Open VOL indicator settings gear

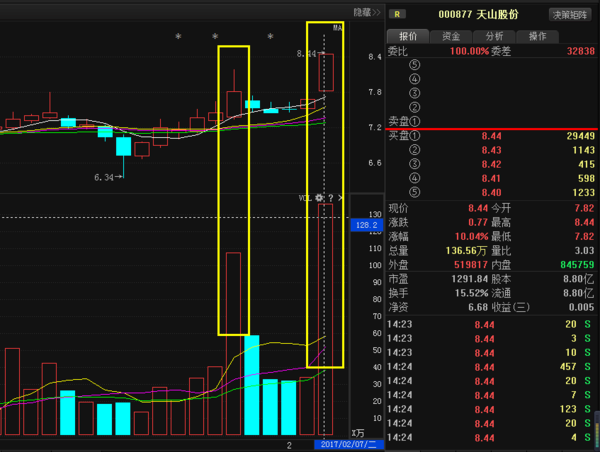pyautogui.click(x=319, y=198)
